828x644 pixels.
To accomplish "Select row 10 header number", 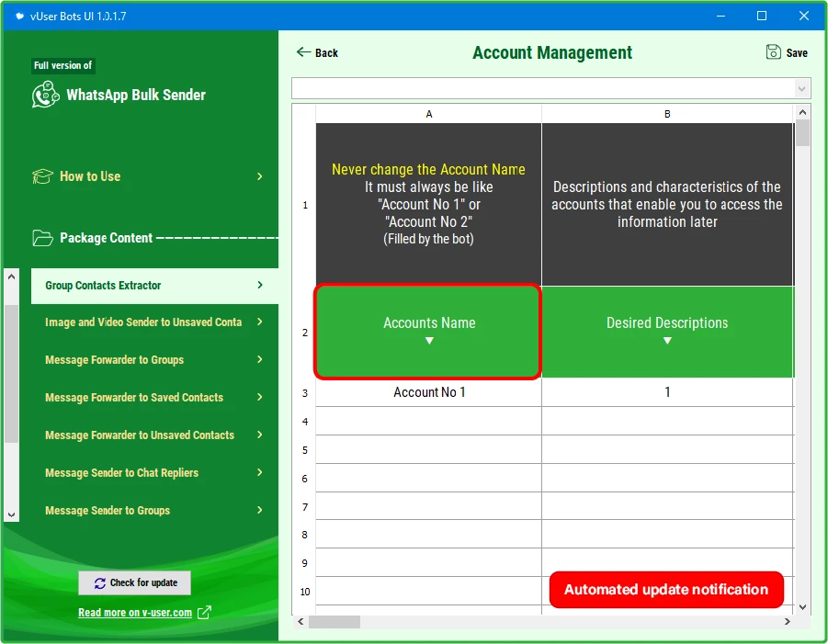I will (305, 592).
